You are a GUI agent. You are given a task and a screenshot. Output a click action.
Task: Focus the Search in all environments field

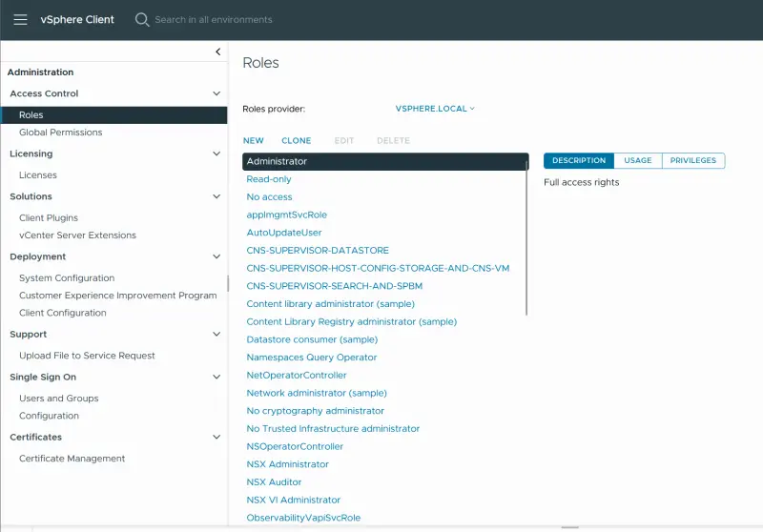[213, 19]
